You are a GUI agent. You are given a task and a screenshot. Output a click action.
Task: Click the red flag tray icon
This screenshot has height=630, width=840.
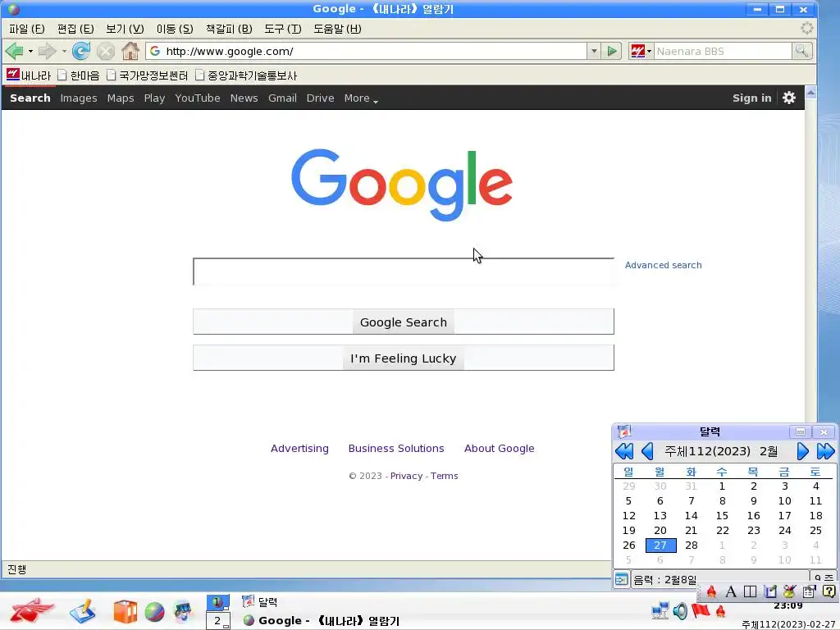701,610
